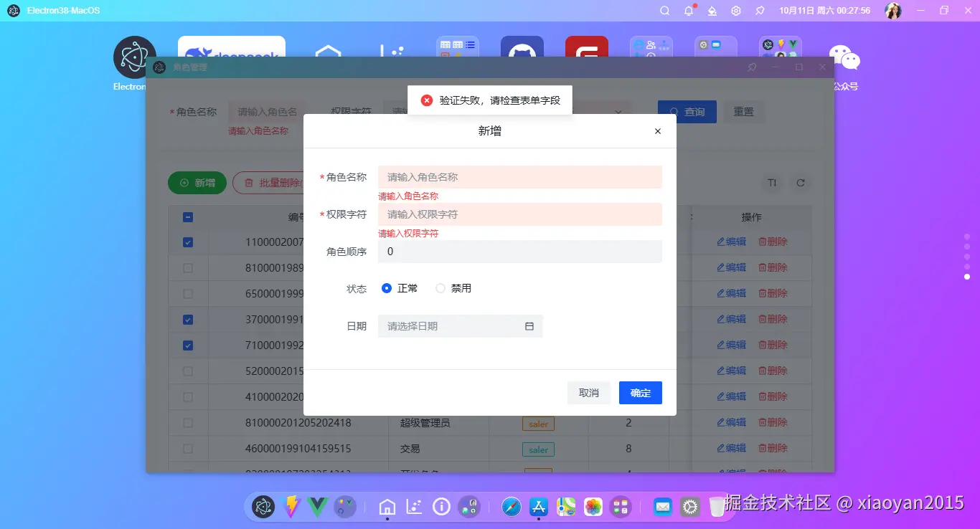Click the WeChat icon at the top right

(844, 56)
